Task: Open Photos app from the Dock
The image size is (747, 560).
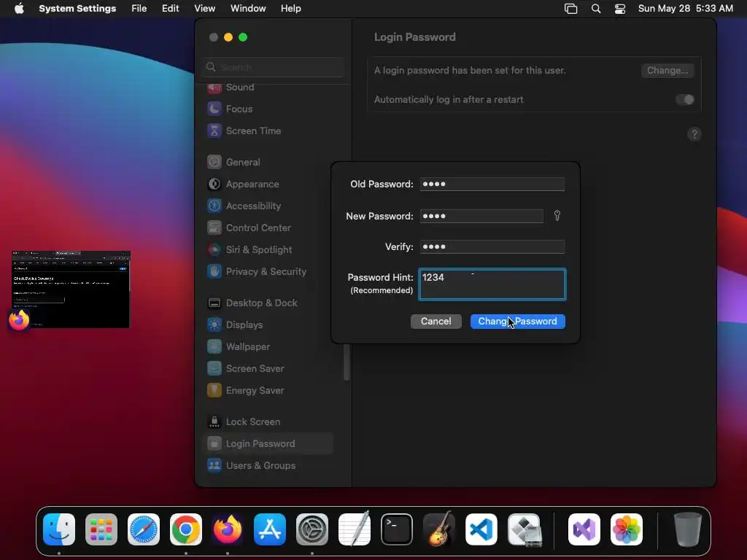Action: click(x=627, y=529)
